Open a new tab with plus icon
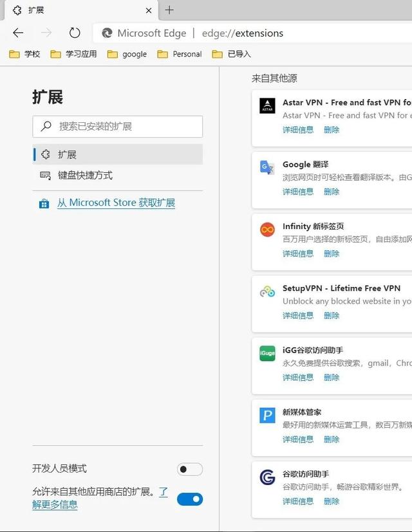The width and height of the screenshot is (412, 532). (x=169, y=10)
